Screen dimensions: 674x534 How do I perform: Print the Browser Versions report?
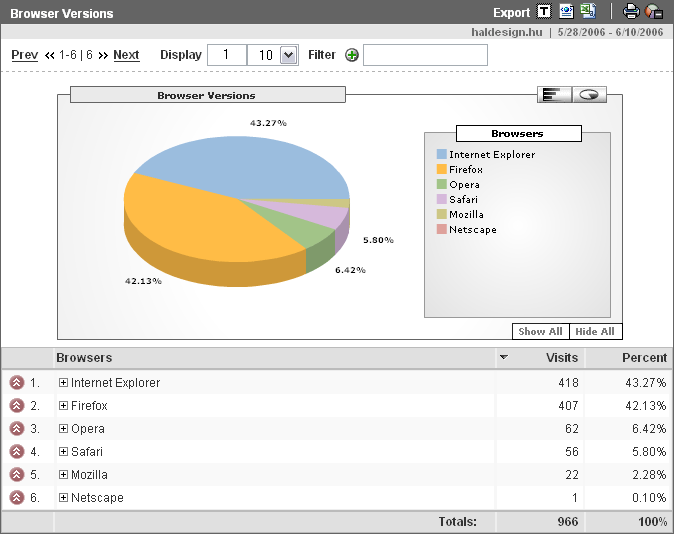tap(631, 12)
